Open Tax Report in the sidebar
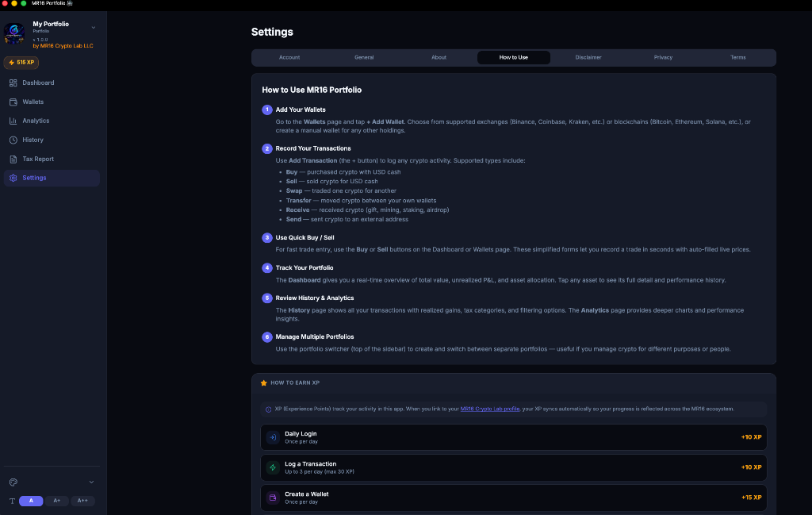 (52, 159)
